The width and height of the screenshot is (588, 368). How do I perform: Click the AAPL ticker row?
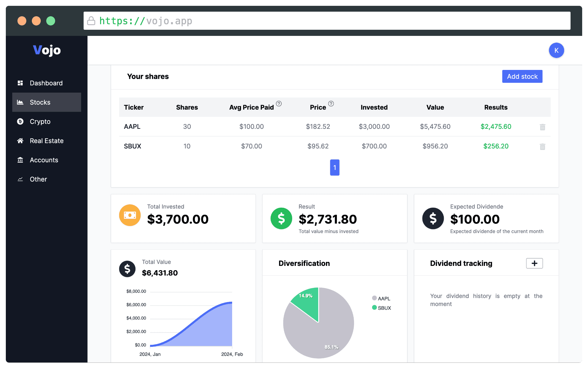[x=132, y=127]
